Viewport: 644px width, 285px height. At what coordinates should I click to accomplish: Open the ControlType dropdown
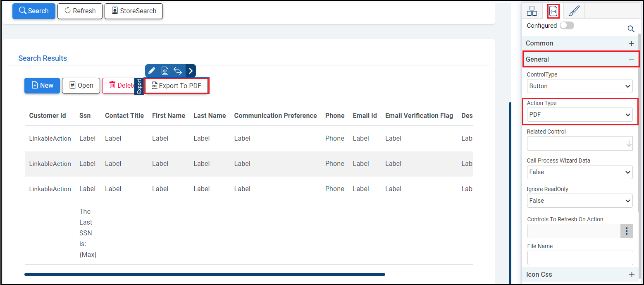click(x=580, y=86)
